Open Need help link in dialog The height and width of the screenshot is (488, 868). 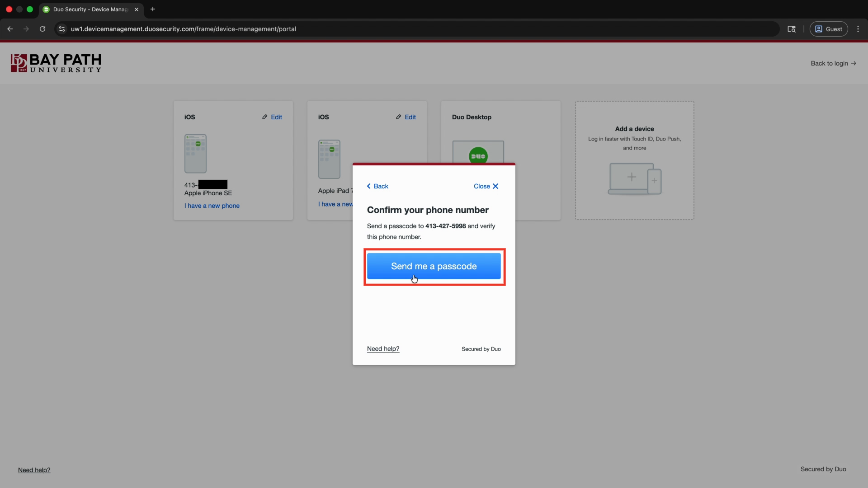pos(383,349)
